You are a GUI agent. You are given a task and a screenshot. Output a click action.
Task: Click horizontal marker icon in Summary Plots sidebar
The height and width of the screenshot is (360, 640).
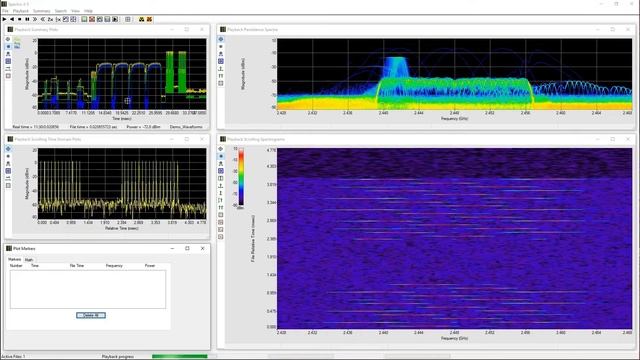click(x=8, y=69)
